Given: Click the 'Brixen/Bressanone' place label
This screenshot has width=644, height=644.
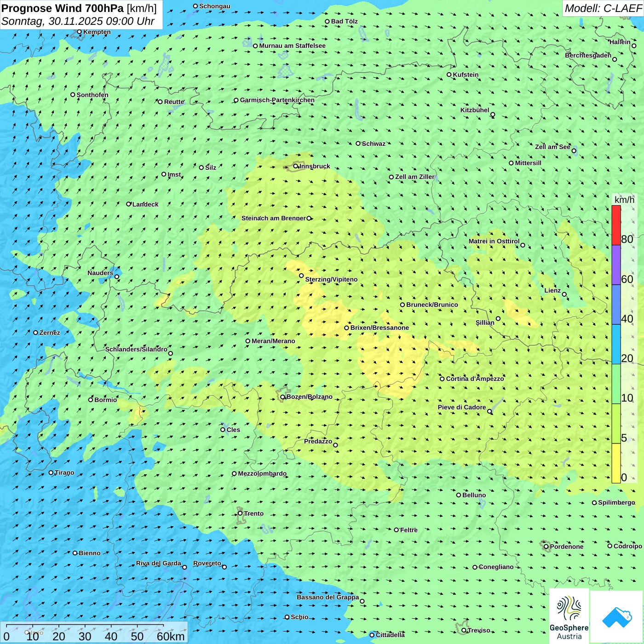Looking at the screenshot, I should click(x=379, y=328).
